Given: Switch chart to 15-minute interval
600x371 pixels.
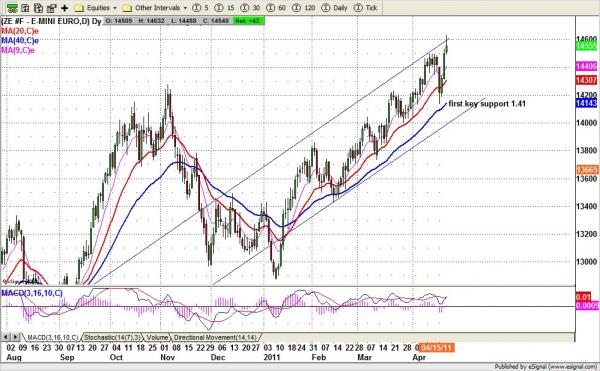Looking at the screenshot, I should (x=225, y=8).
